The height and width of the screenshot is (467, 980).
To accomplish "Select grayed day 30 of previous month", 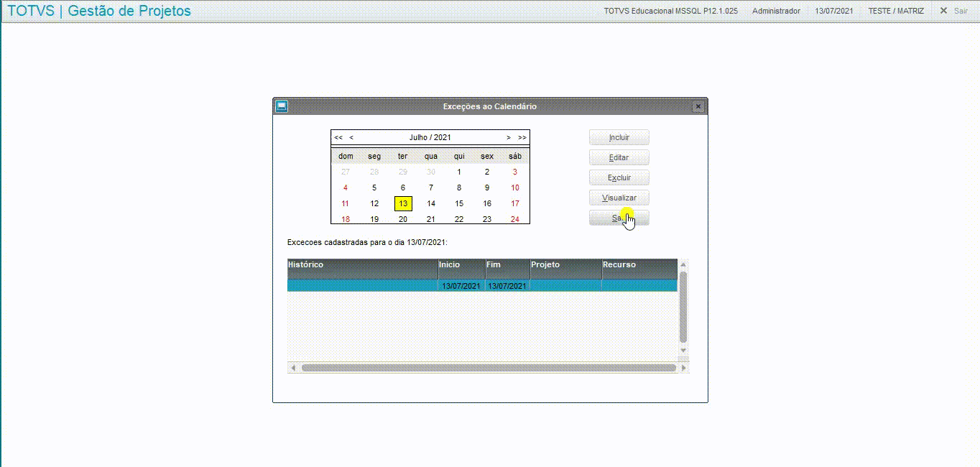I will pyautogui.click(x=431, y=172).
